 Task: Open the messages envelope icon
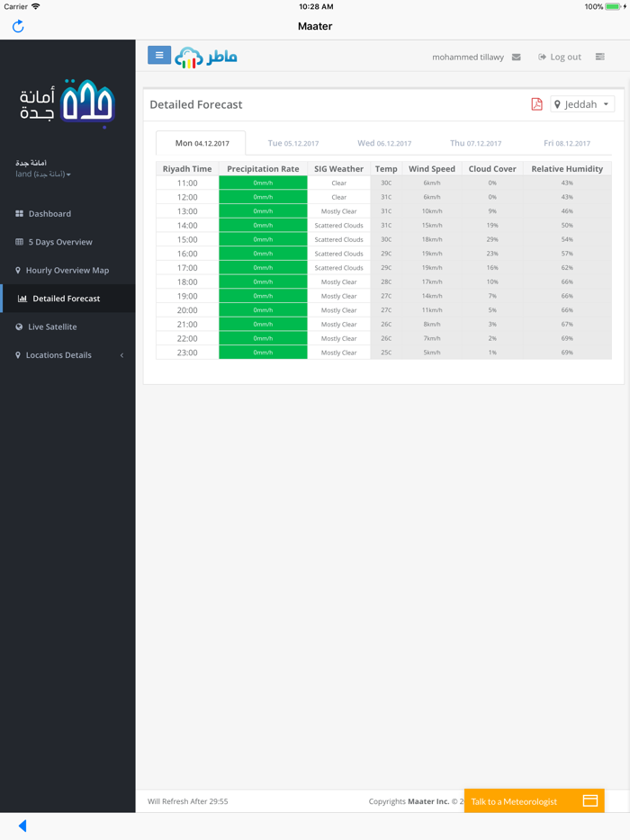tap(516, 57)
